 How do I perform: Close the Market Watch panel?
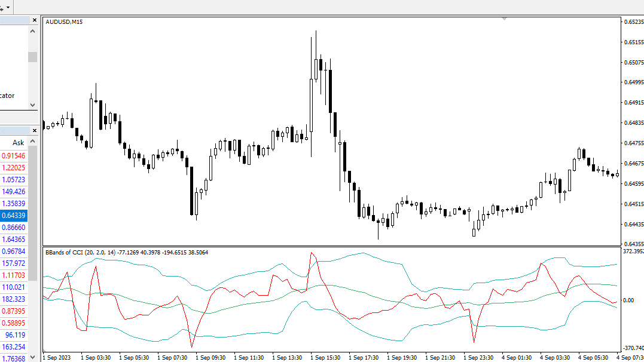point(35,130)
